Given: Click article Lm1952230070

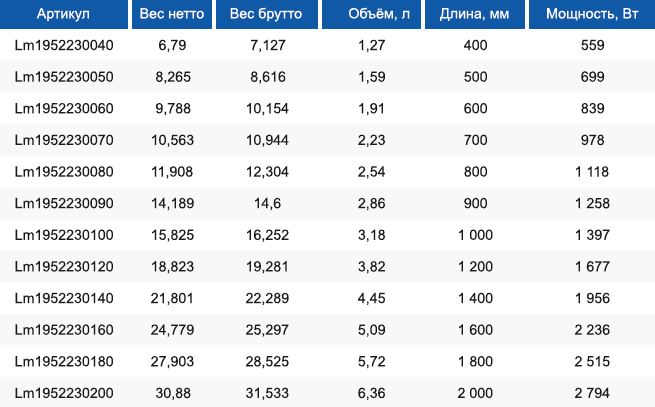Looking at the screenshot, I should [64, 140].
